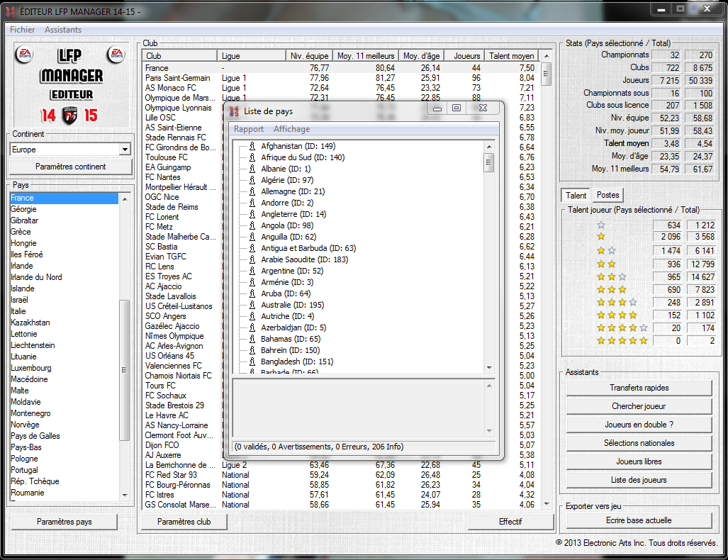This screenshot has width=728, height=560.
Task: Launch Transferts rapides assistant
Action: (639, 388)
